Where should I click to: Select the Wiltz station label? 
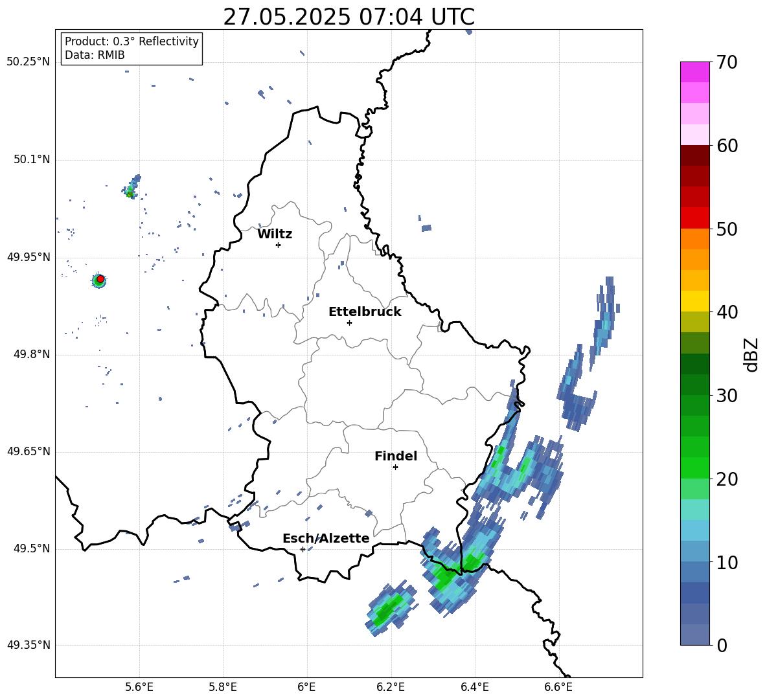tap(275, 234)
